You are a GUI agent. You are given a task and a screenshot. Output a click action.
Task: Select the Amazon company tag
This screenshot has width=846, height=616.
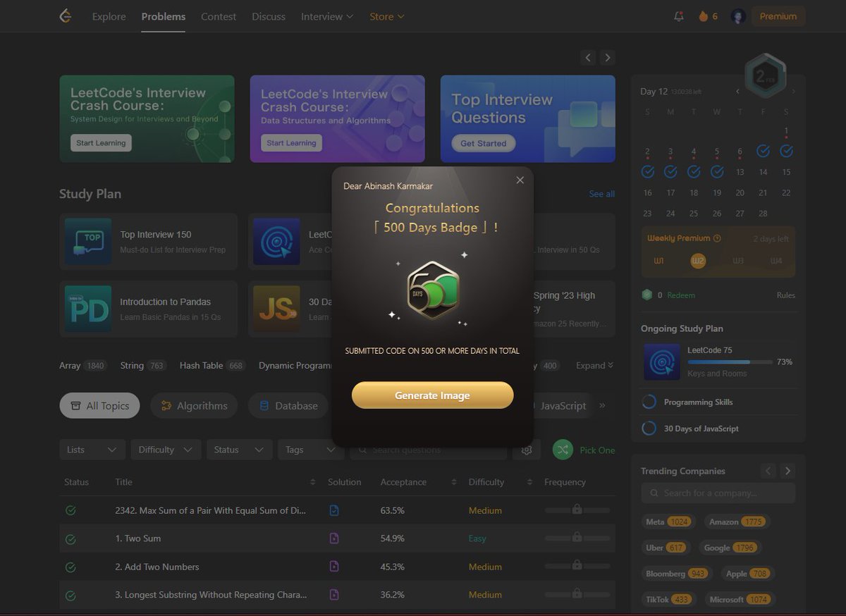(737, 522)
